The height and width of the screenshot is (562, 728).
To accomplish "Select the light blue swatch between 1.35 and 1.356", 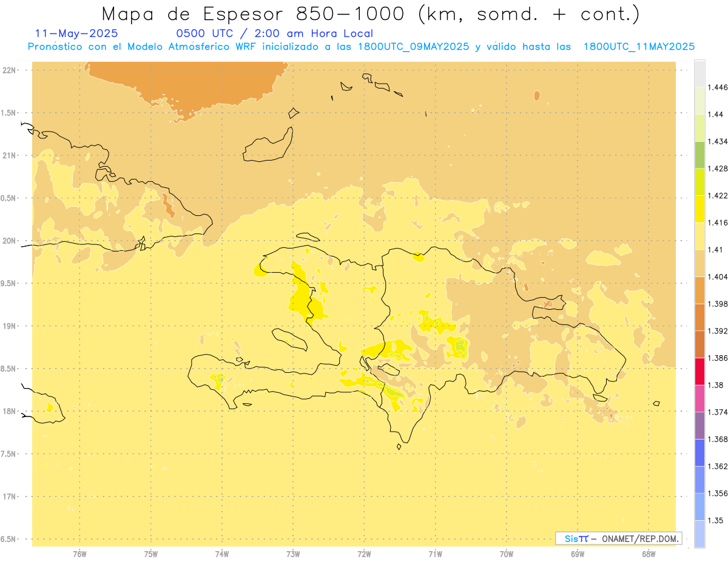I will pyautogui.click(x=699, y=507).
